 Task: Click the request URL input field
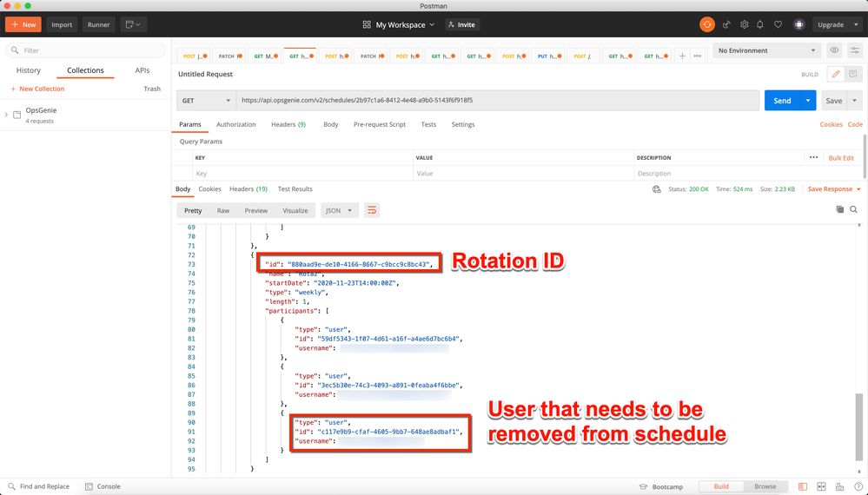498,101
